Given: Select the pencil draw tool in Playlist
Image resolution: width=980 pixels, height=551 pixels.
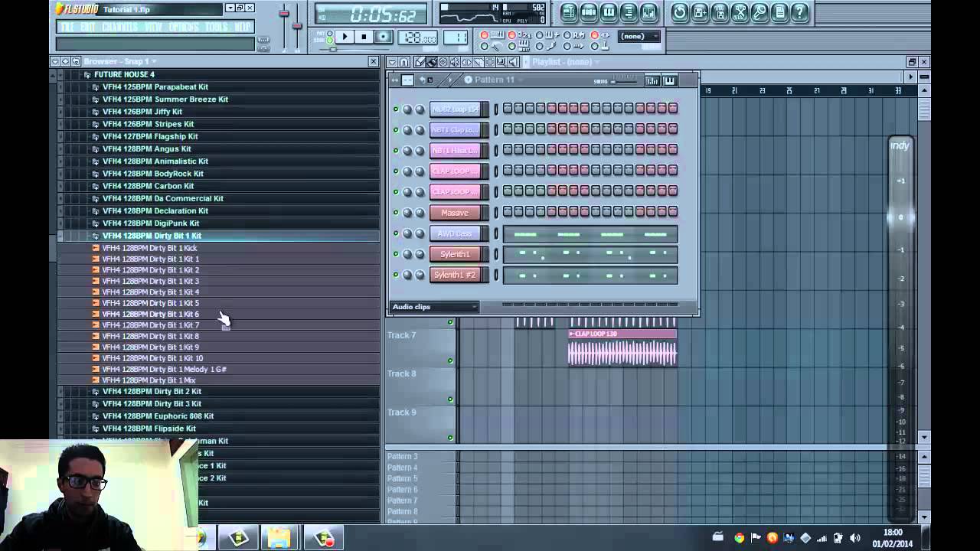Looking at the screenshot, I should 420,62.
